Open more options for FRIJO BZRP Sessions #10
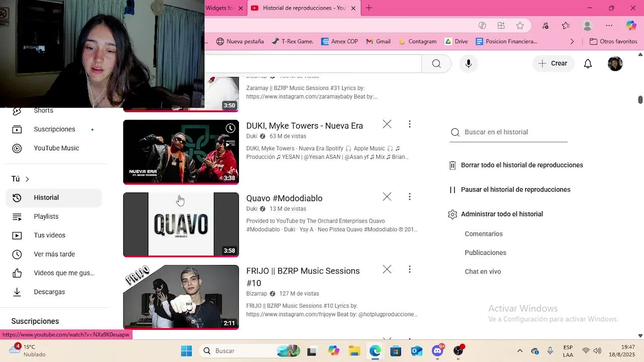644x362 pixels. (410, 269)
